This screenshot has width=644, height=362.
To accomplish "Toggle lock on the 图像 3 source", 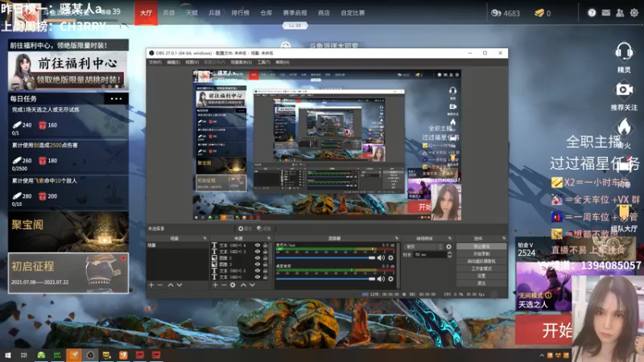I will point(266,265).
